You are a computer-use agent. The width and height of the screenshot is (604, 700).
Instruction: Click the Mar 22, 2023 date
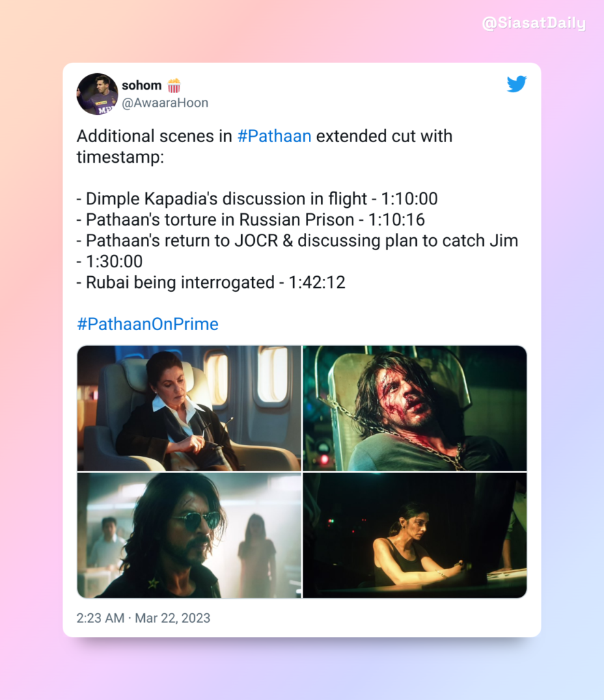click(173, 618)
